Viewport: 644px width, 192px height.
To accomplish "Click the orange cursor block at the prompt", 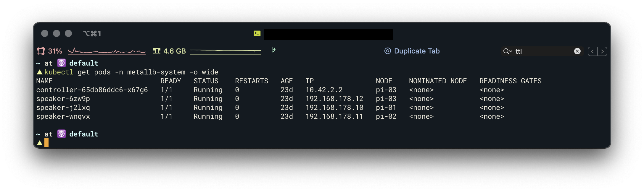I will tap(46, 143).
